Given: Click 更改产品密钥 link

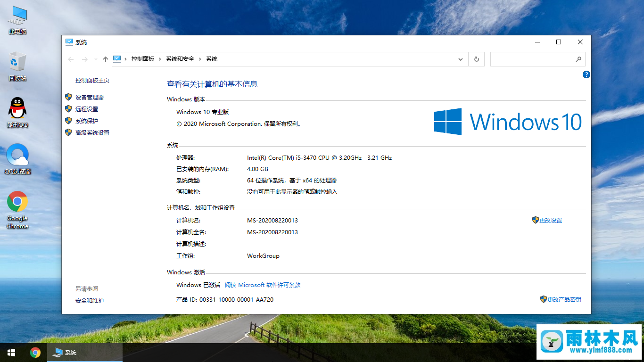Looking at the screenshot, I should [x=564, y=300].
